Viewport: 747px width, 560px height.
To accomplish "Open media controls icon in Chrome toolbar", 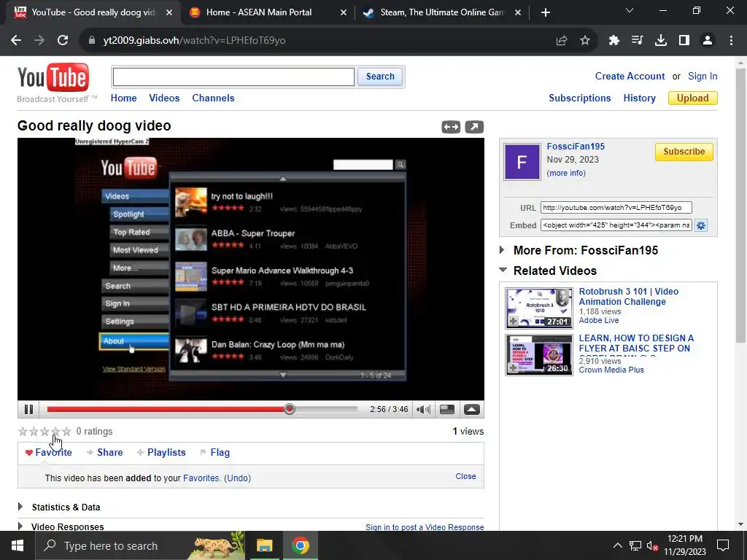I will point(637,41).
